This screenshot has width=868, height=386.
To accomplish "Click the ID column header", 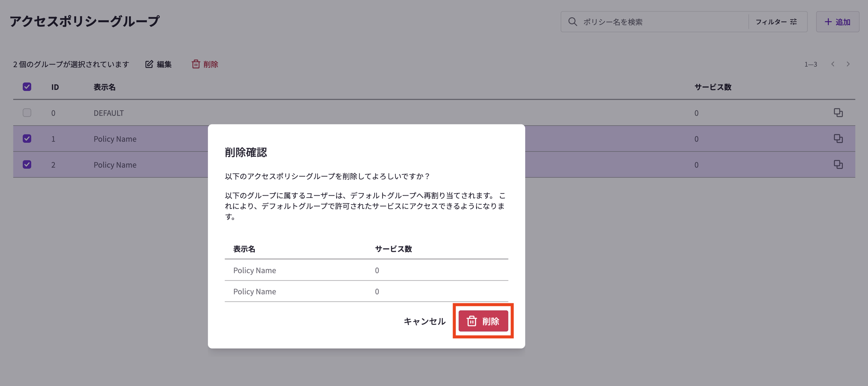I will click(55, 87).
